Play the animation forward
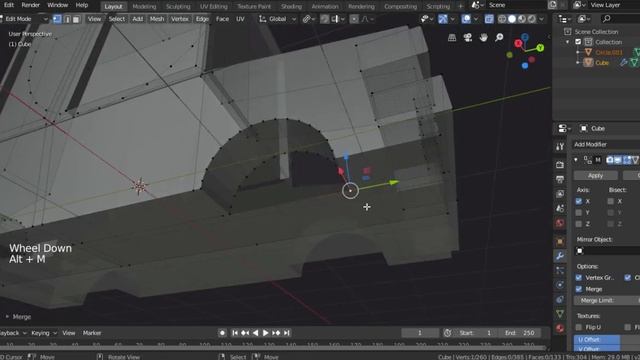Screen dimensions: 640x360 click(265, 333)
